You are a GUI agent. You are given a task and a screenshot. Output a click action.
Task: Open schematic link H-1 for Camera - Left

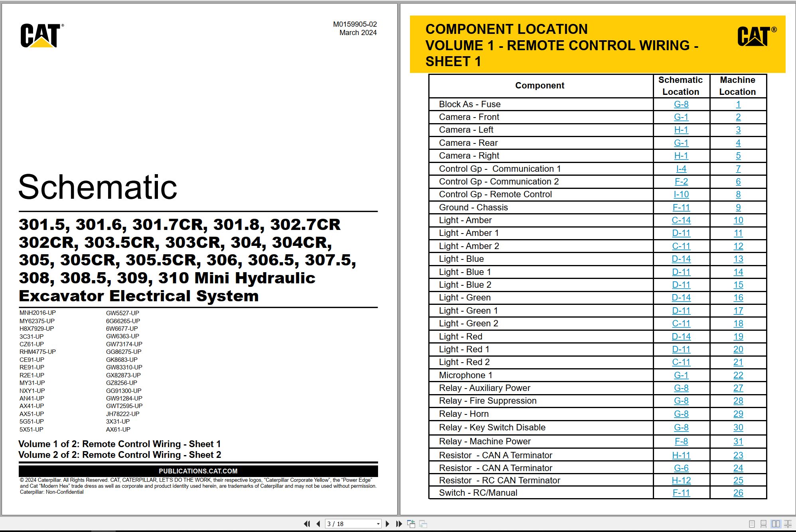coord(681,130)
